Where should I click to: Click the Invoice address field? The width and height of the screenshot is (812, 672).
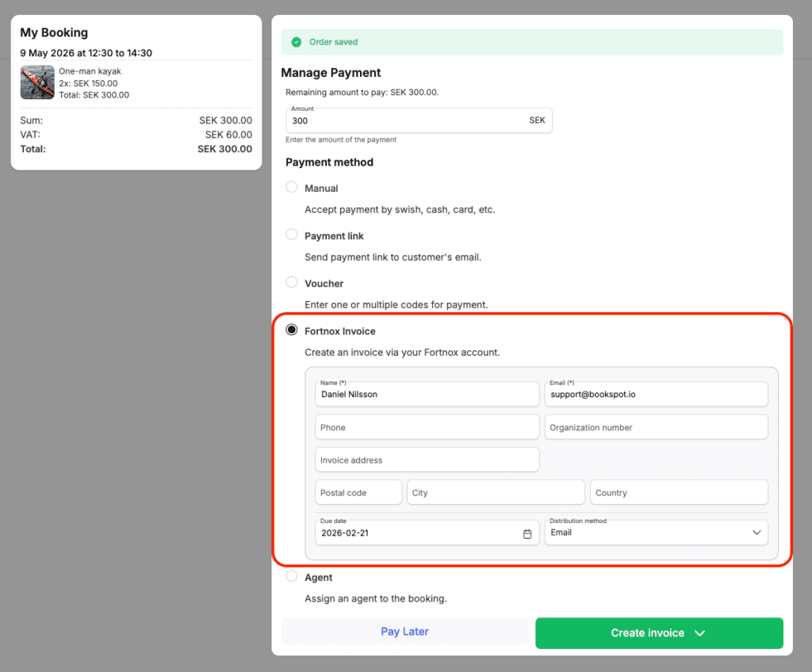427,460
